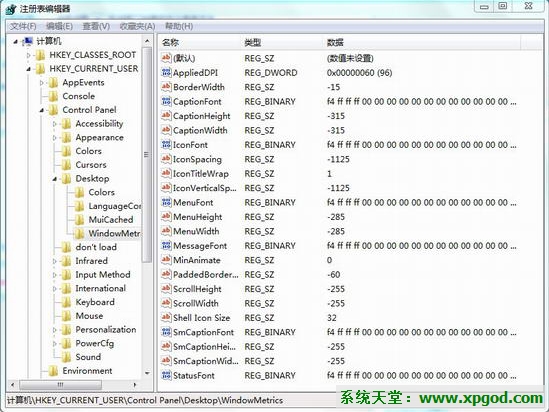Expand the Personalization key arrow
Image resolution: width=549 pixels, height=412 pixels.
pyautogui.click(x=55, y=329)
